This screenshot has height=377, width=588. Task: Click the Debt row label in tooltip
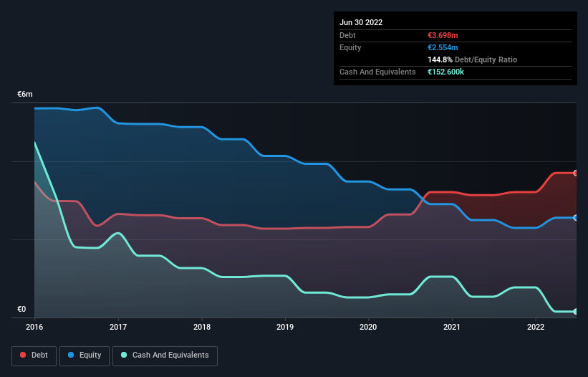coord(347,35)
